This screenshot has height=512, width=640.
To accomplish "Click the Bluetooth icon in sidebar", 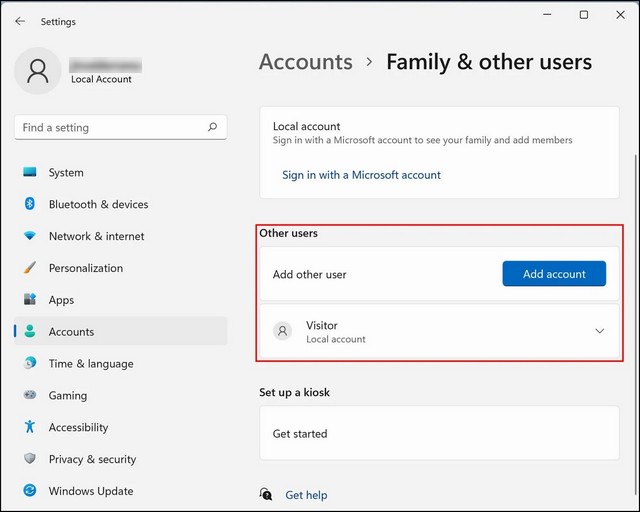I will pyautogui.click(x=30, y=203).
